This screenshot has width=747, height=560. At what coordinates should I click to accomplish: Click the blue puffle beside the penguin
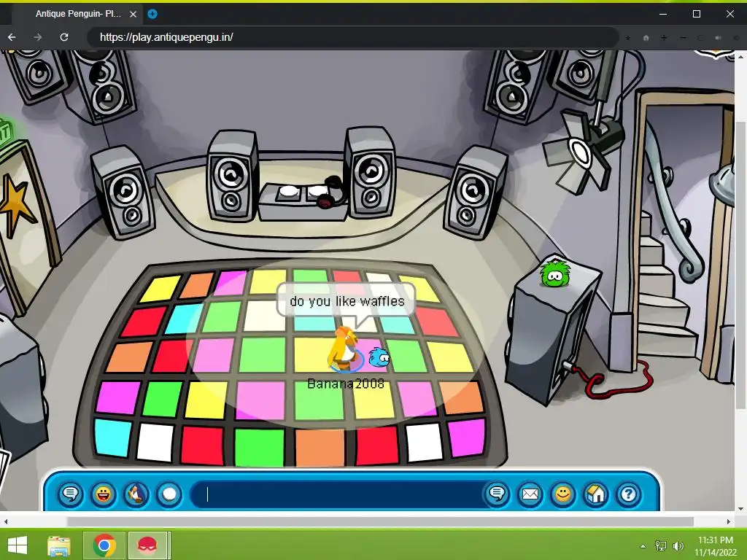[379, 357]
